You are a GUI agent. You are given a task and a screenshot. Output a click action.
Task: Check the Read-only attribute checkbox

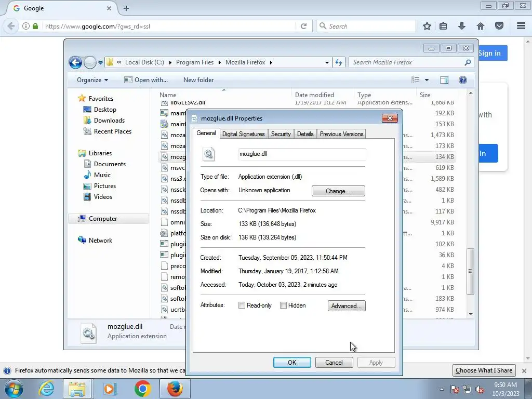pyautogui.click(x=242, y=305)
